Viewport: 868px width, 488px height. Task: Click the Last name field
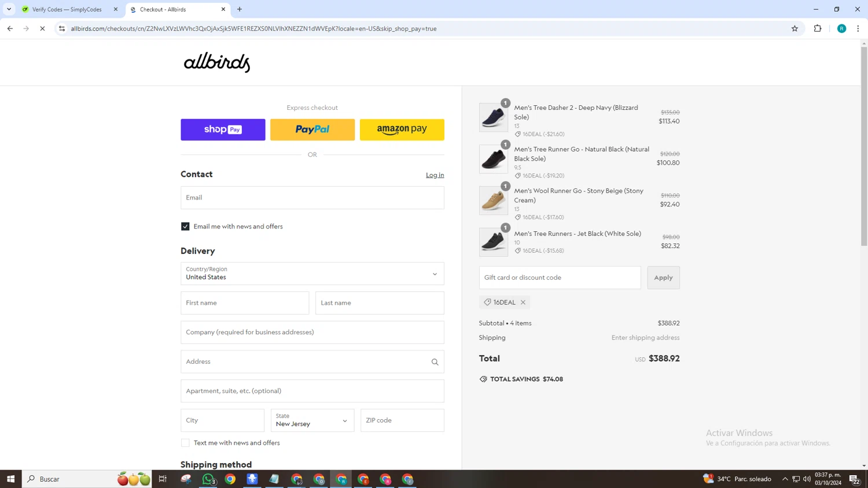click(380, 303)
